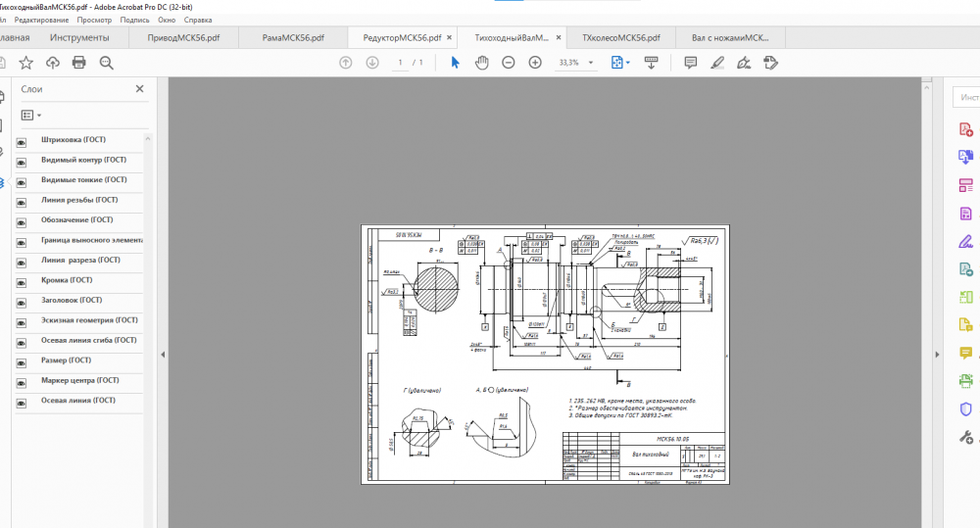Switch to the РамаМСК56.pdf tab

coord(293,38)
